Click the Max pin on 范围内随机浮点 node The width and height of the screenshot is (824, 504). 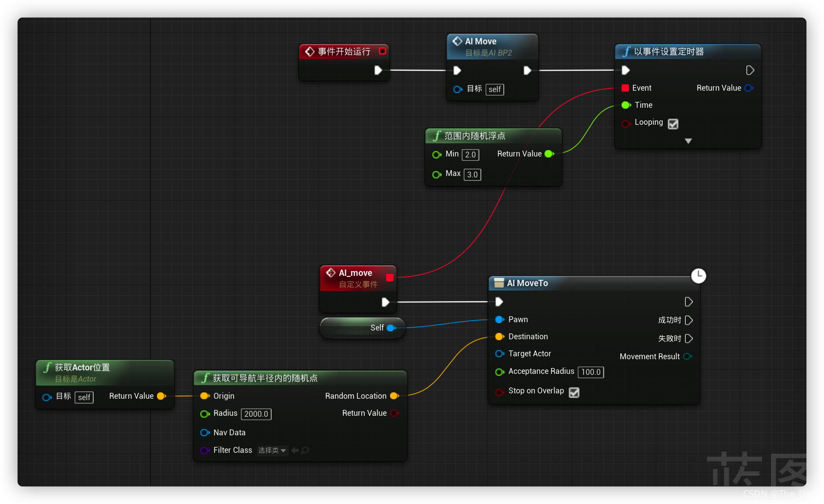point(437,174)
